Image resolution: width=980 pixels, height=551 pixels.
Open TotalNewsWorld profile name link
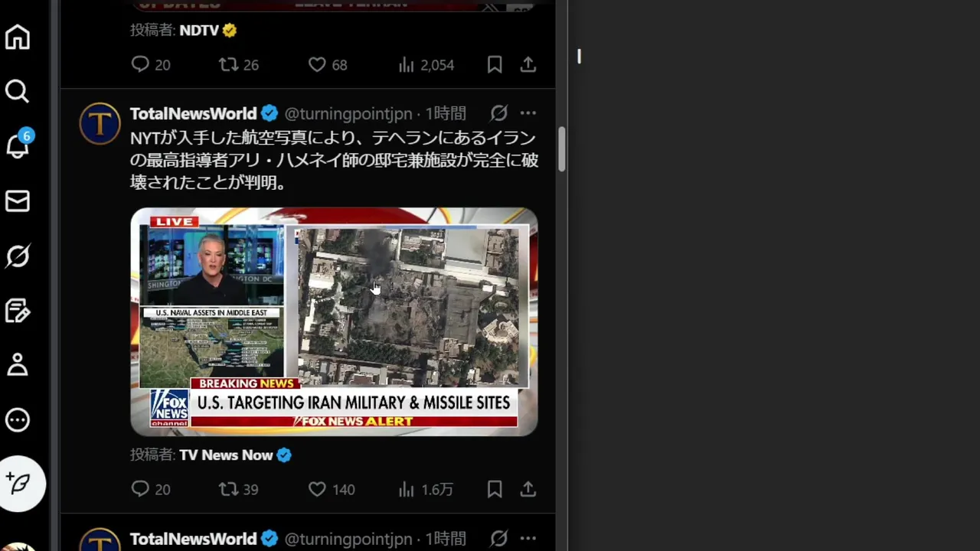point(193,113)
